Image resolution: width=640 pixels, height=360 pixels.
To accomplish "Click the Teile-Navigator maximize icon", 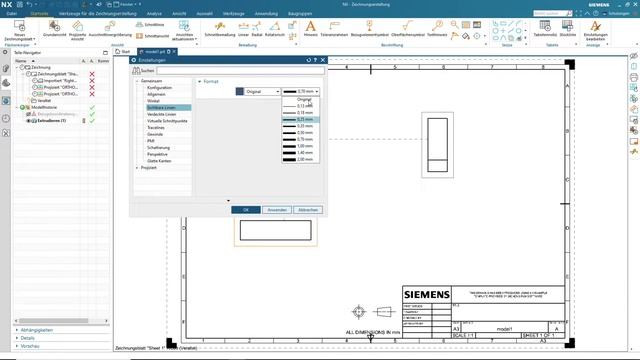I will pyautogui.click(x=105, y=53).
